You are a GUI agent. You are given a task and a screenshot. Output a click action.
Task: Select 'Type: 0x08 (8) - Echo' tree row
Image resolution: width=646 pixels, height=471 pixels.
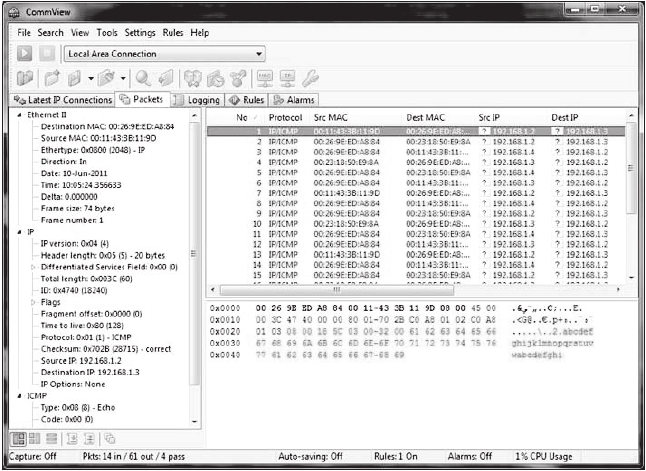click(78, 408)
